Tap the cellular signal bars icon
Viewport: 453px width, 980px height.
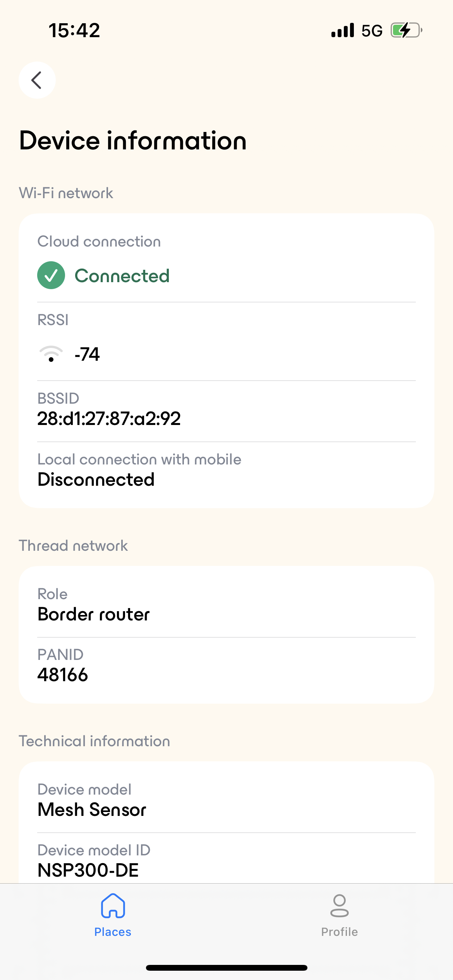coord(343,30)
